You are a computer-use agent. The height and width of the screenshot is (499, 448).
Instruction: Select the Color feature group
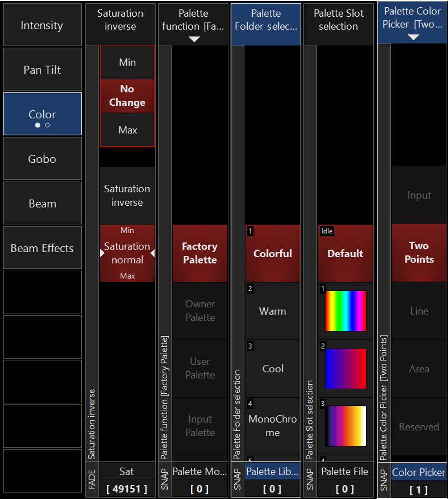coord(42,114)
